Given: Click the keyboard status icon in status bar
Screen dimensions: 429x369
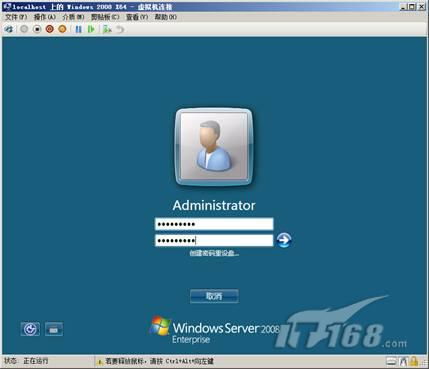Looking at the screenshot, I should (x=391, y=361).
